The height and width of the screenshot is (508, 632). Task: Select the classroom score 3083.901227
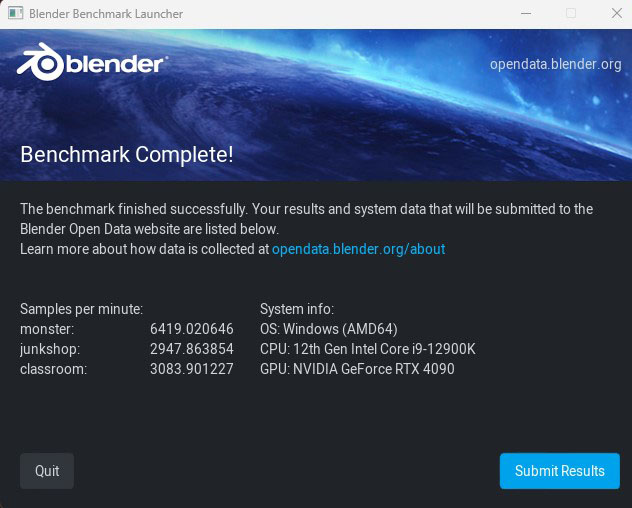click(x=191, y=369)
